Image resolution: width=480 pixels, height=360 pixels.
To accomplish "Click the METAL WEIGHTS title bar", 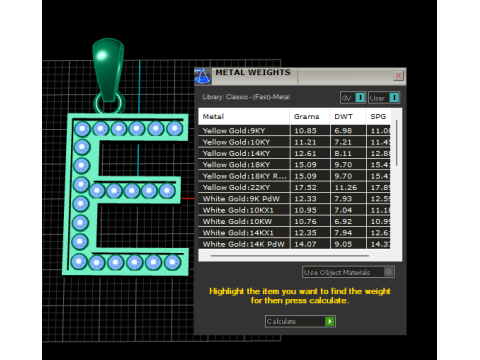I will click(x=300, y=76).
